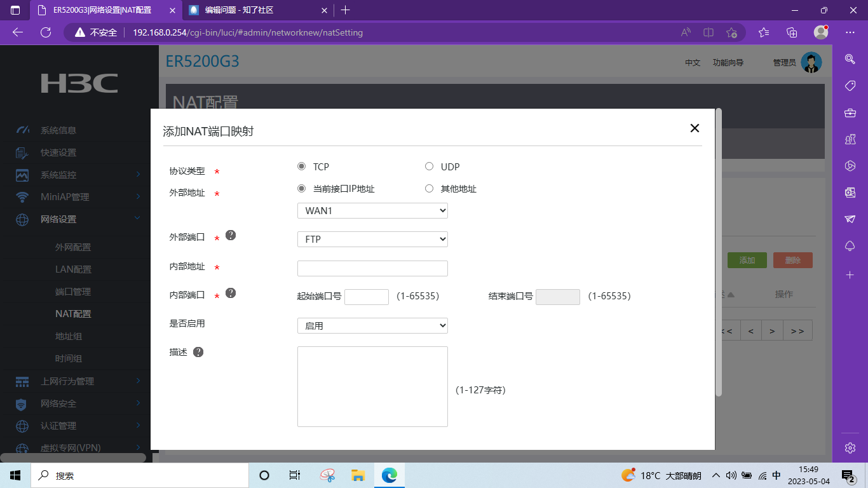Open taskbar weather widget 18°C
868x488 pixels.
(x=661, y=475)
